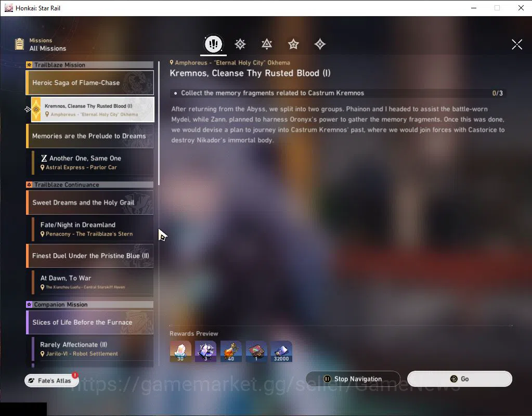The image size is (532, 416).
Task: Click the Stop Navigation button
Action: pos(353,379)
